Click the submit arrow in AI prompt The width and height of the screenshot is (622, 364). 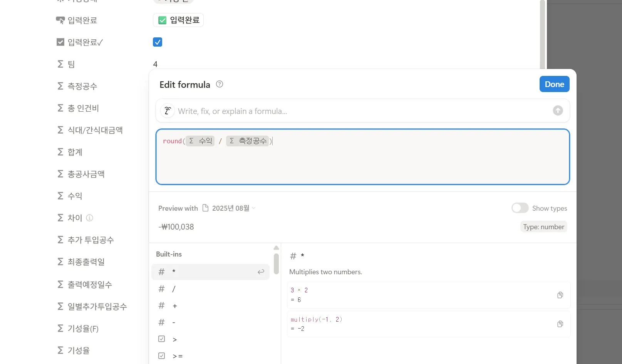click(x=558, y=111)
